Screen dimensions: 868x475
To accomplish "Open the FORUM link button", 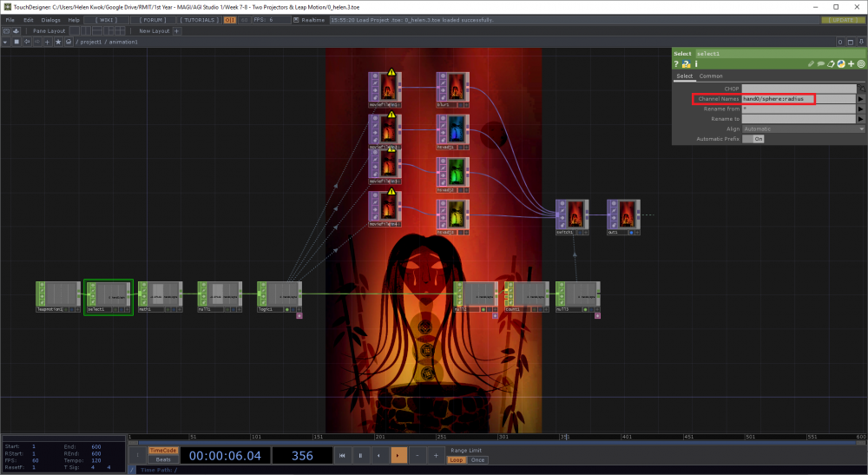I will [x=153, y=20].
